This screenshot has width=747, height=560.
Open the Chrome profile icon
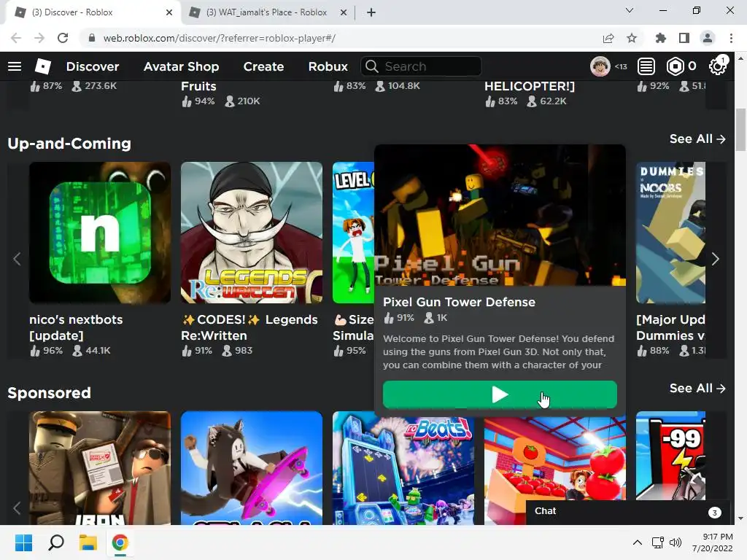[x=708, y=38]
